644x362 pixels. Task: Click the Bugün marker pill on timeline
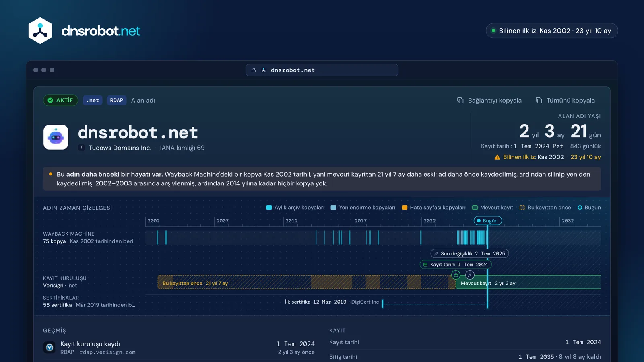pos(488,221)
